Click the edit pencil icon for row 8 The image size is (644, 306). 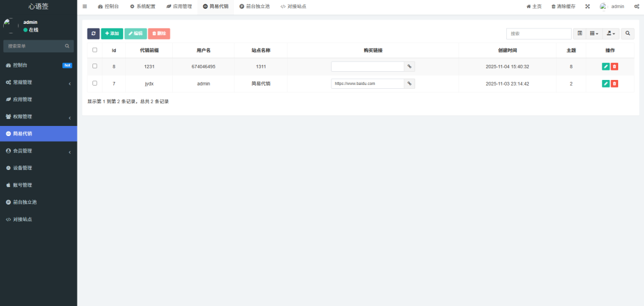(606, 67)
